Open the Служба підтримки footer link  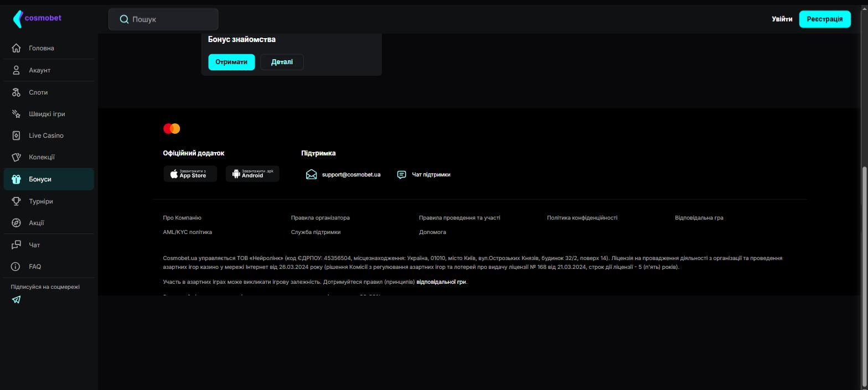pyautogui.click(x=316, y=232)
